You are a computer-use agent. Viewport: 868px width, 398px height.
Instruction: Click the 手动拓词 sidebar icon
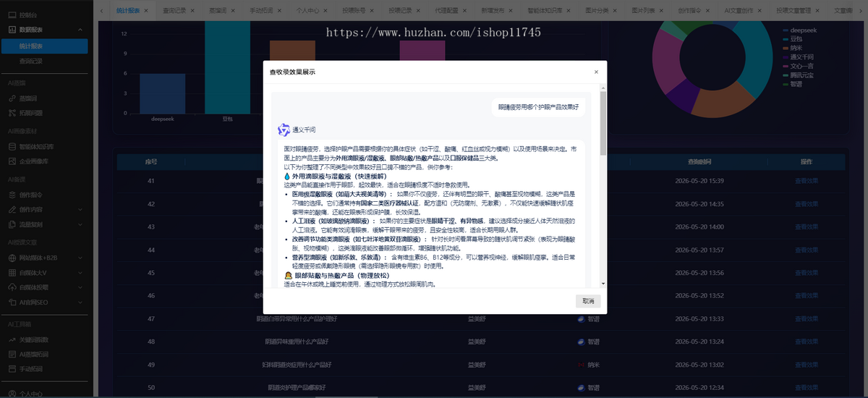pos(12,369)
